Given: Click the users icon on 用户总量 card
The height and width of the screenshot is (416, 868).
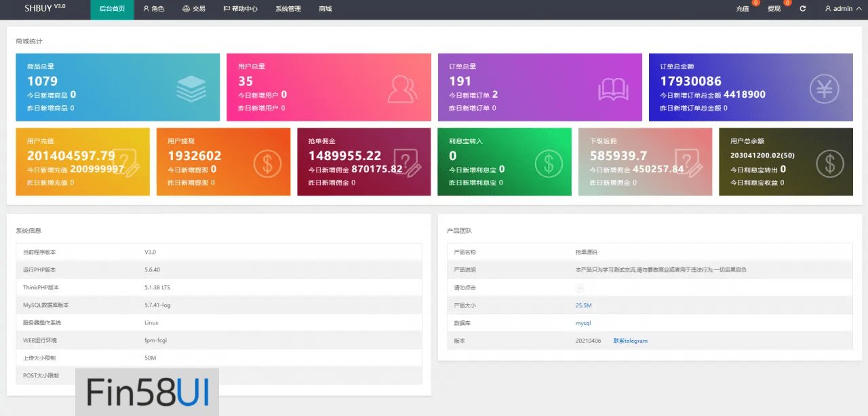Looking at the screenshot, I should click(401, 88).
